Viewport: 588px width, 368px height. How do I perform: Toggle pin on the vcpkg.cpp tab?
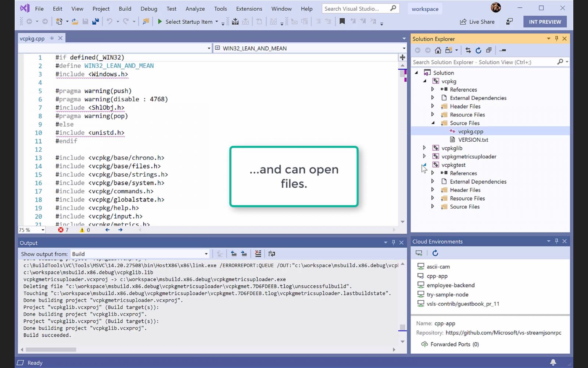point(52,38)
